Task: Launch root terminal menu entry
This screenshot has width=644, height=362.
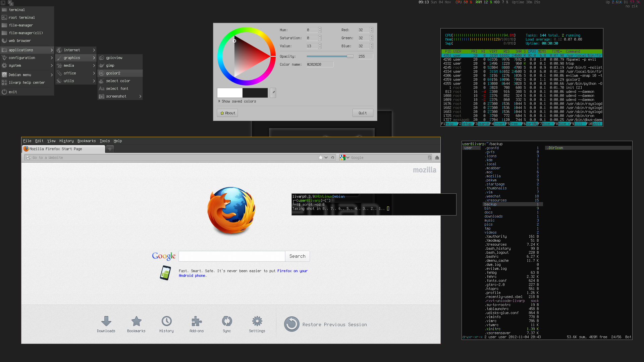Action: point(27,17)
